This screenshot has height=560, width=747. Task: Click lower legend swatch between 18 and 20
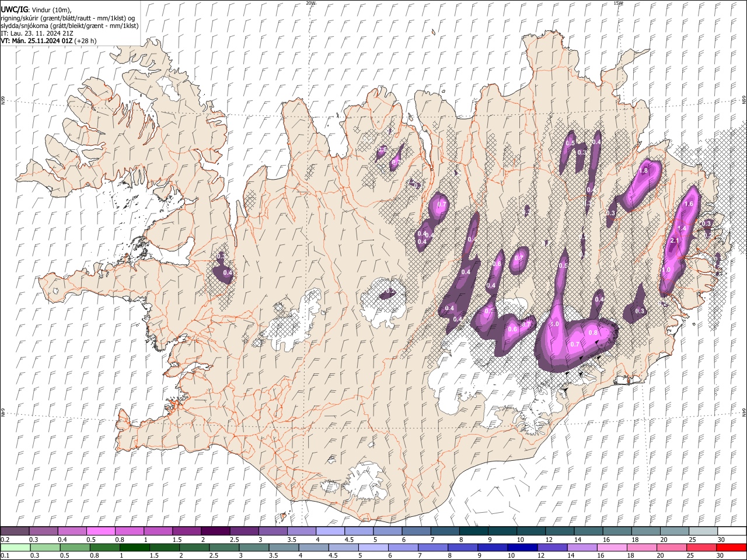(641, 548)
